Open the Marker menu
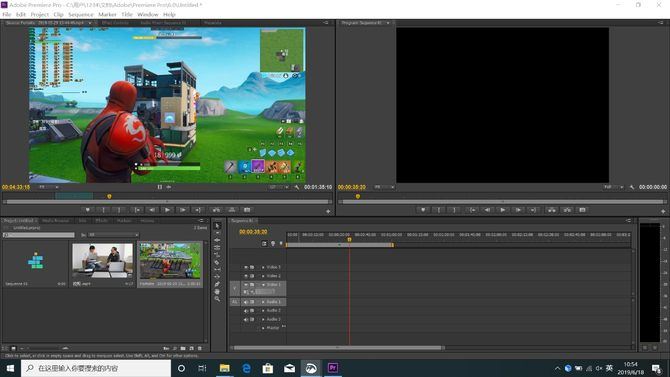 coord(107,14)
